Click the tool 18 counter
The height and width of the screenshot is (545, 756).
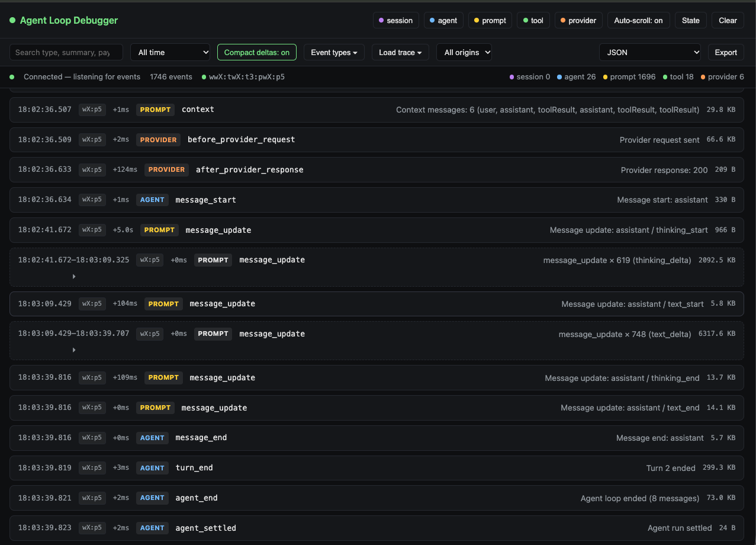click(x=678, y=77)
